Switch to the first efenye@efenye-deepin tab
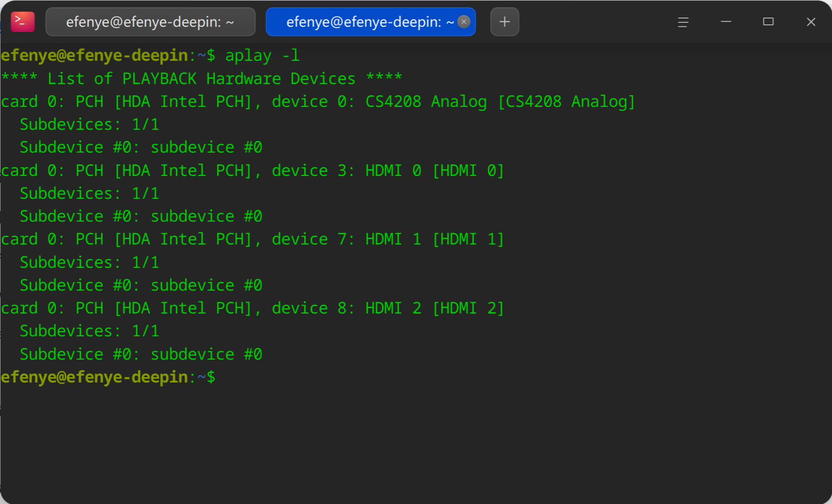Image resolution: width=832 pixels, height=504 pixels. coord(150,22)
